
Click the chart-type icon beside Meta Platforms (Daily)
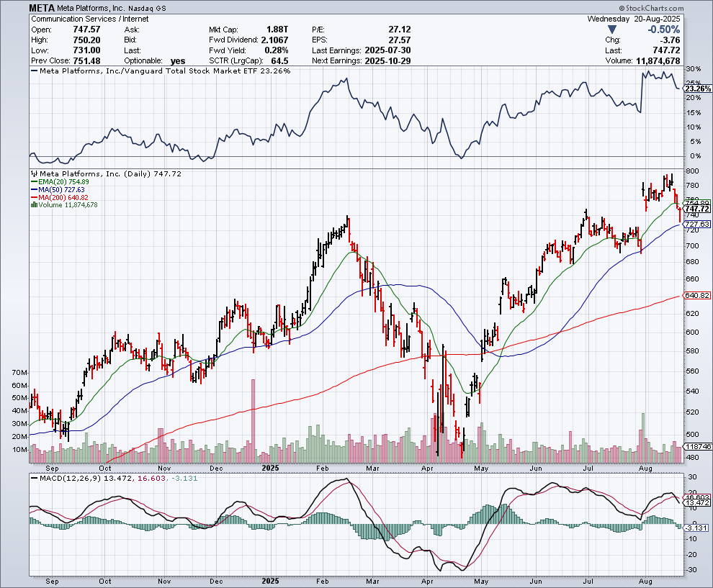pyautogui.click(x=34, y=173)
